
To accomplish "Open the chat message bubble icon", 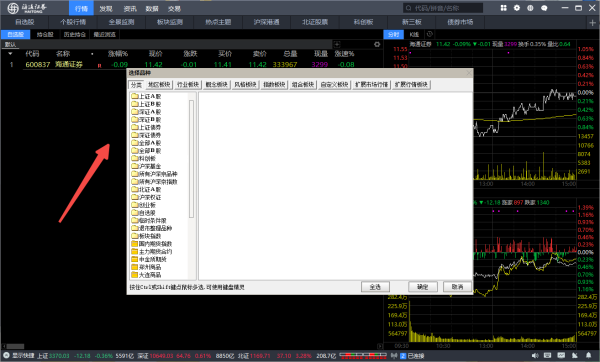I will [544, 8].
